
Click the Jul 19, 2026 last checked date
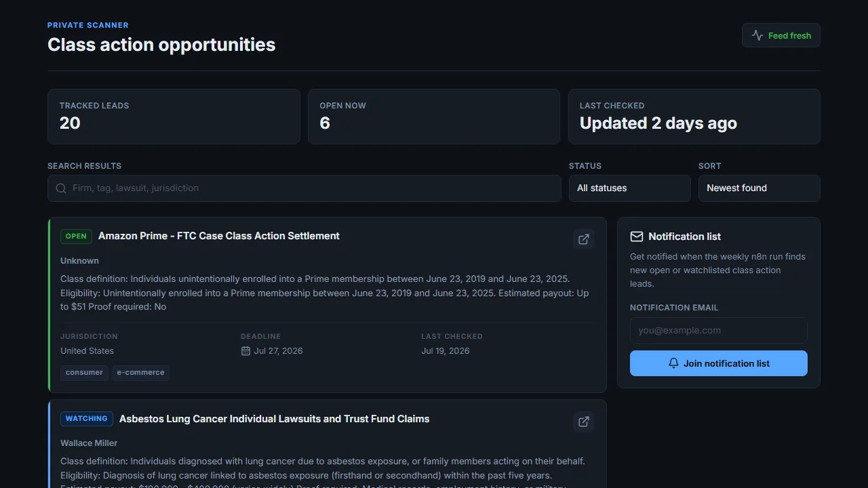click(x=446, y=351)
